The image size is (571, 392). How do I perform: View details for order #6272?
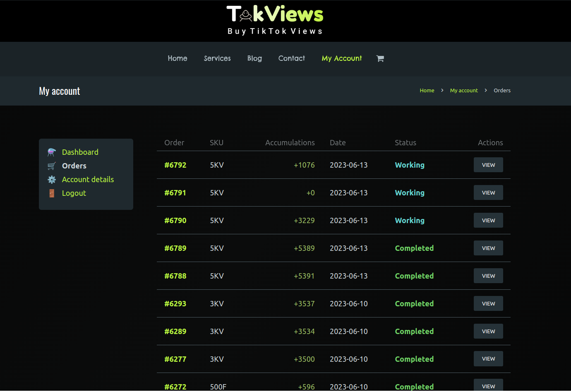(x=488, y=385)
